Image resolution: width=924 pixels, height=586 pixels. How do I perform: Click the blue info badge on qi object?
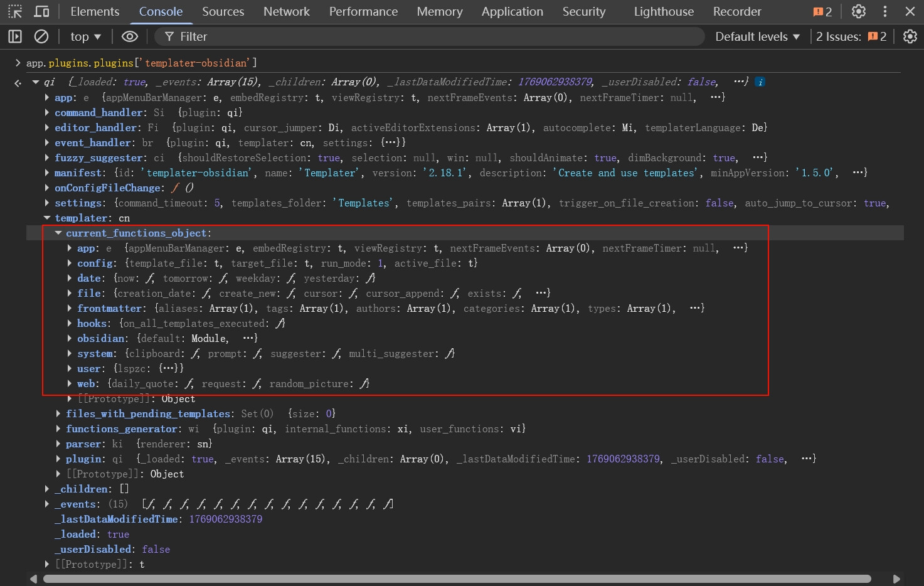[x=760, y=82]
